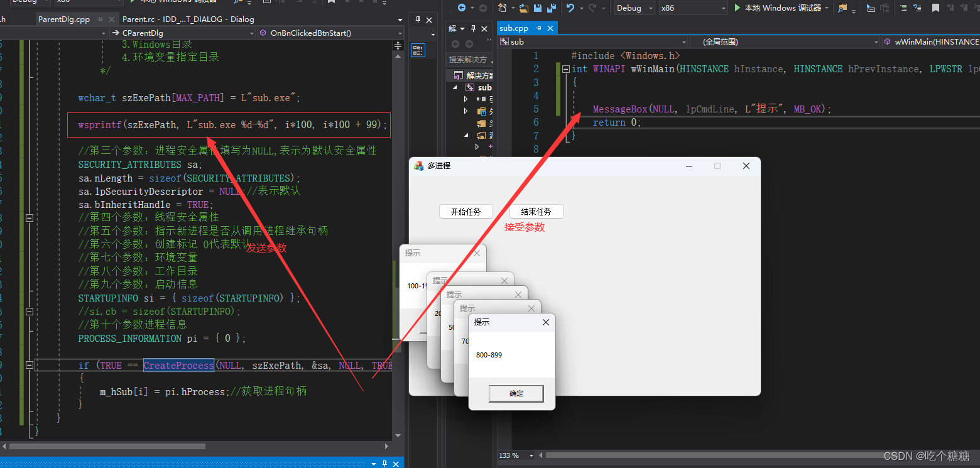This screenshot has height=468, width=980.
Task: Open the CParentDlg class dropdown
Action: 182,33
